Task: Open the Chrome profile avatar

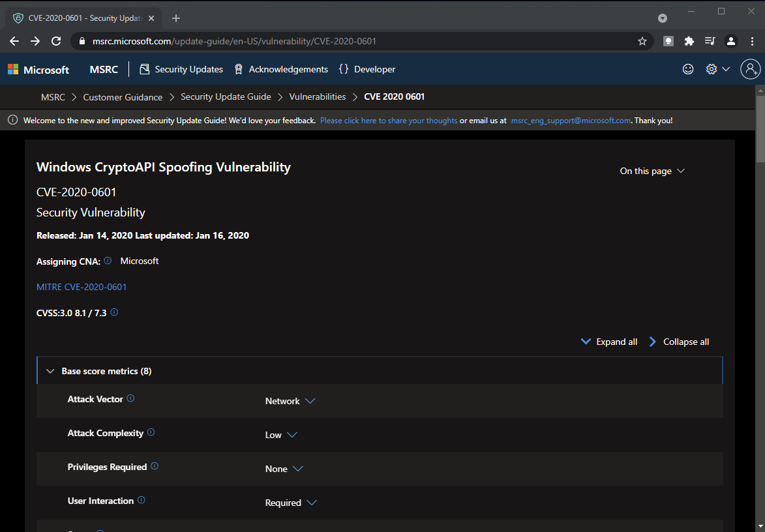Action: (731, 42)
